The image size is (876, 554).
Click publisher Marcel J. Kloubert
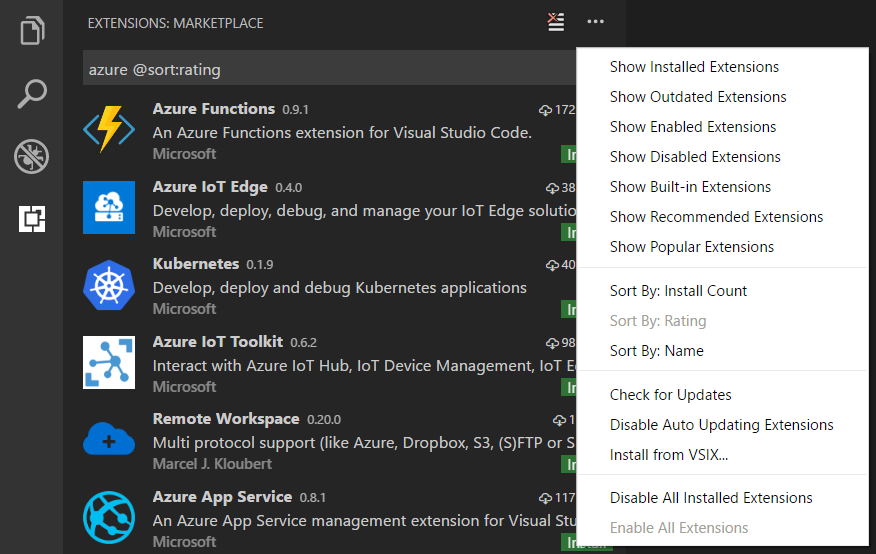point(212,464)
